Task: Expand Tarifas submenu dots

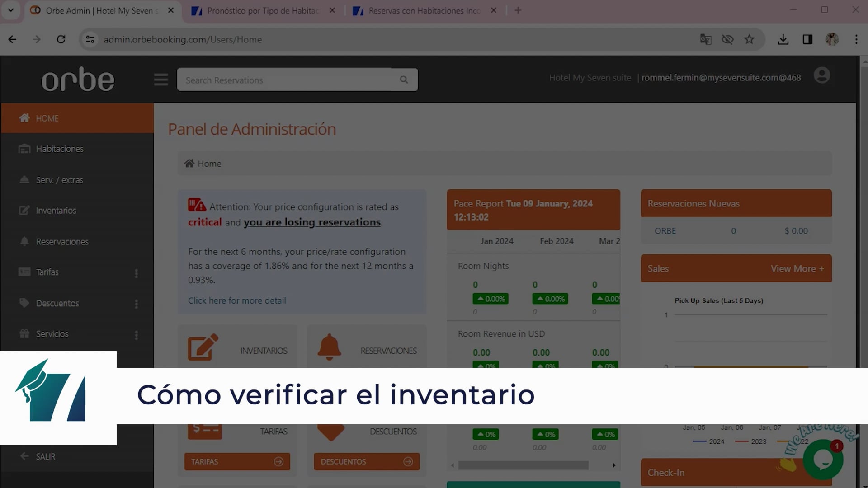Action: (136, 273)
